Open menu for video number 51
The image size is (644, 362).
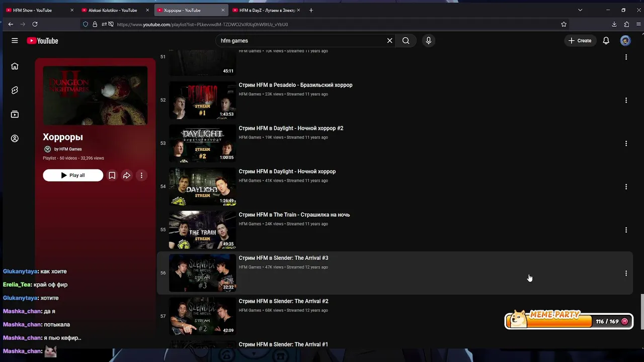[626, 57]
